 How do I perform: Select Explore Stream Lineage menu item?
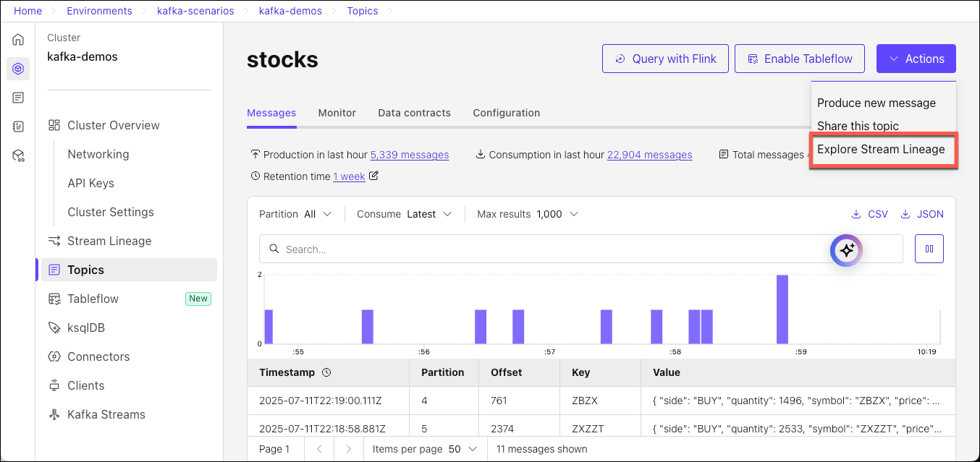click(x=881, y=150)
